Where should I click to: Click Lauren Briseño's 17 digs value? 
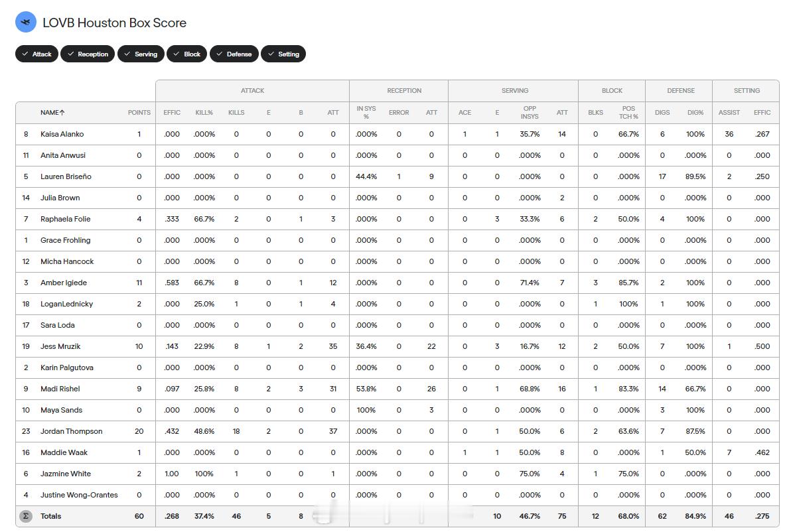(662, 176)
